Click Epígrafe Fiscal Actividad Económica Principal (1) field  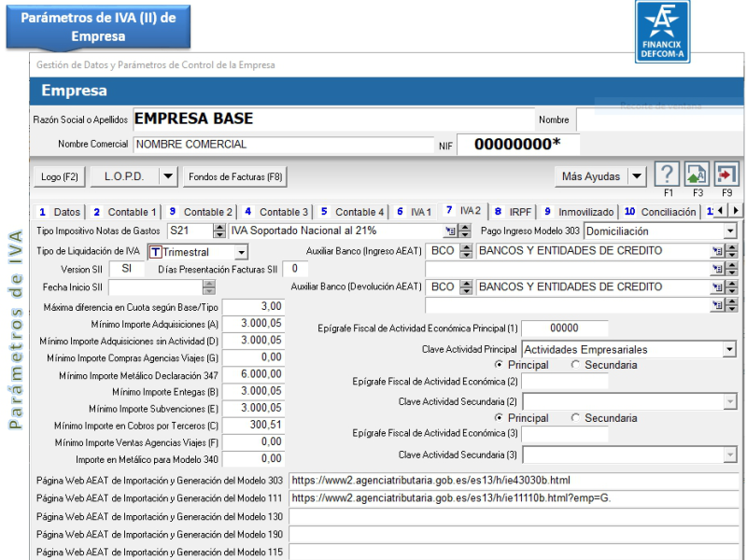[x=565, y=329]
